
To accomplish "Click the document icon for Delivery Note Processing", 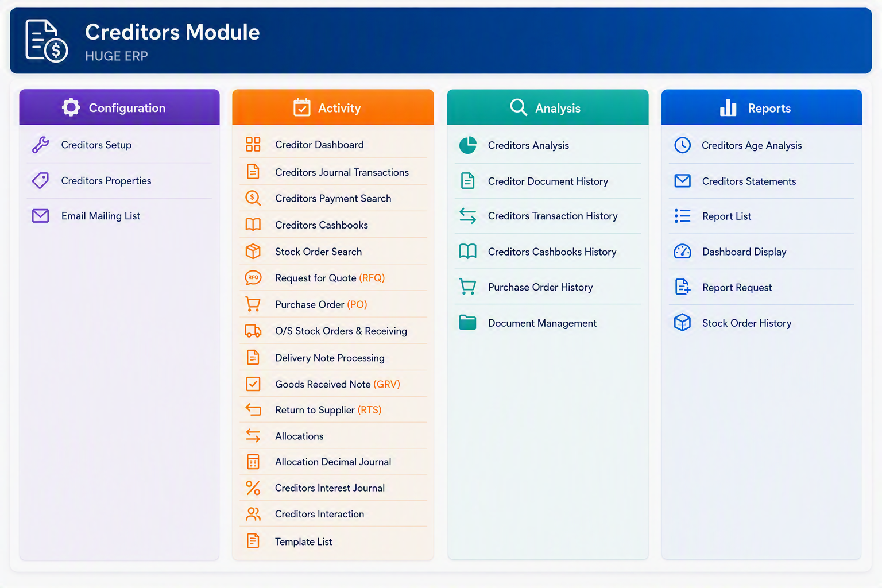I will (x=253, y=357).
